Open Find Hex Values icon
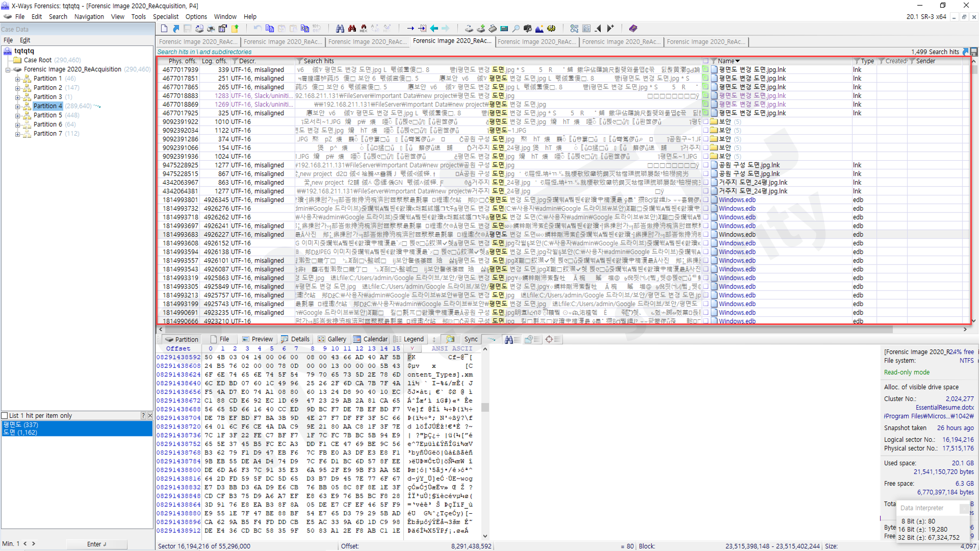This screenshot has height=551, width=980. [364, 28]
